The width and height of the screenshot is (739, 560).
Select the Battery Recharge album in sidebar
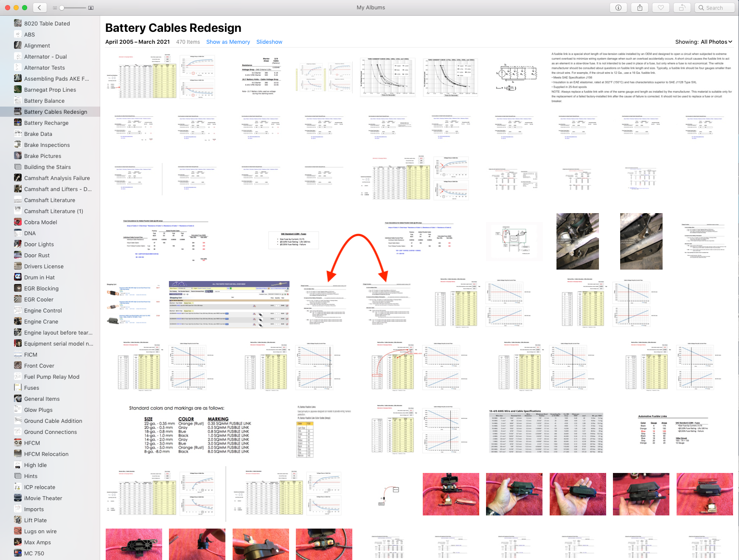[x=46, y=123]
